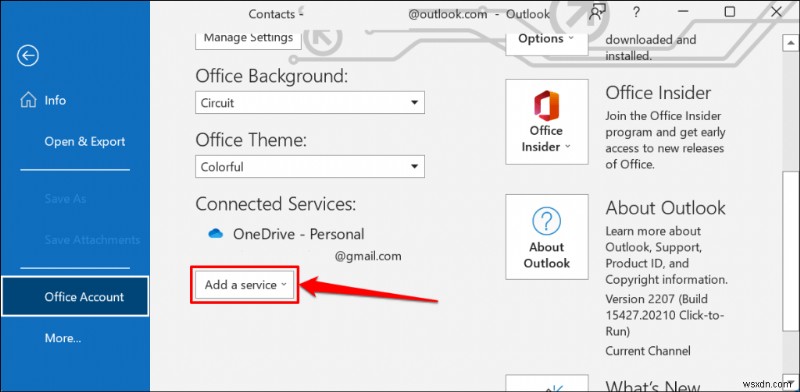Click the Connected Services heading
Viewport: 800px width, 392px height.
276,204
